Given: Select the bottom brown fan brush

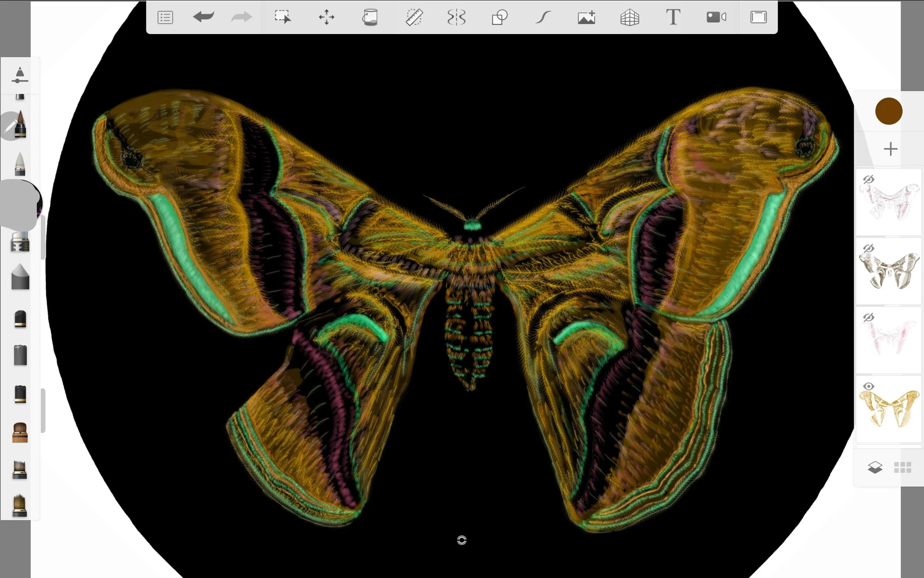Looking at the screenshot, I should point(20,506).
